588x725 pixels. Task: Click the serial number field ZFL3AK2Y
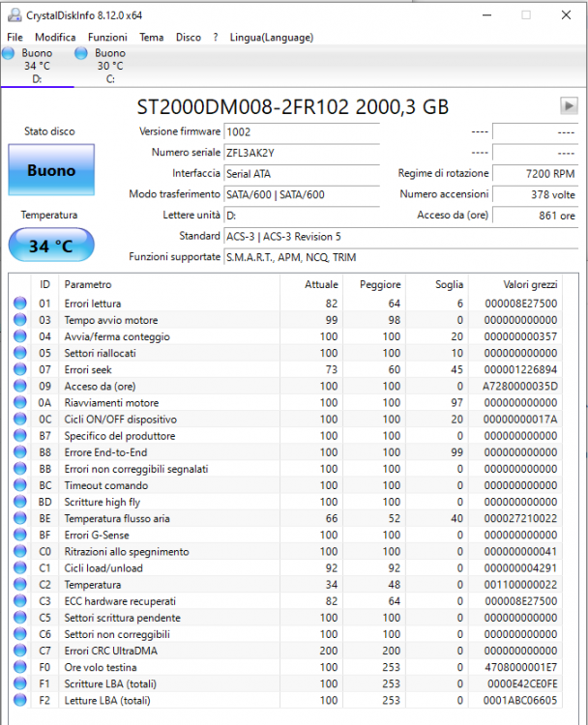tap(302, 153)
